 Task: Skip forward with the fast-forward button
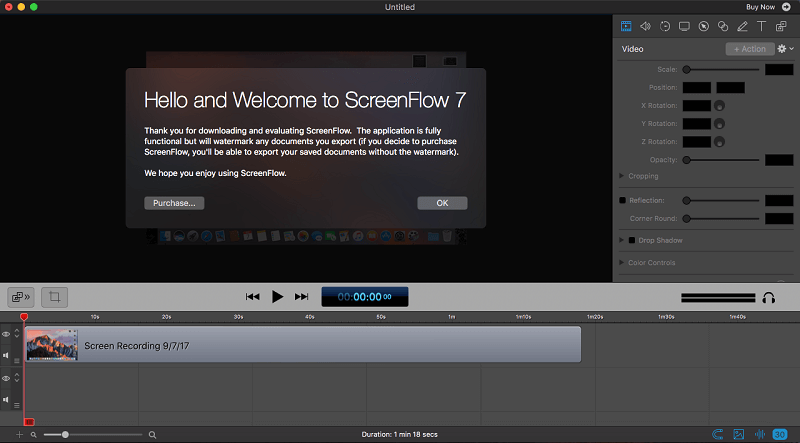tap(302, 297)
